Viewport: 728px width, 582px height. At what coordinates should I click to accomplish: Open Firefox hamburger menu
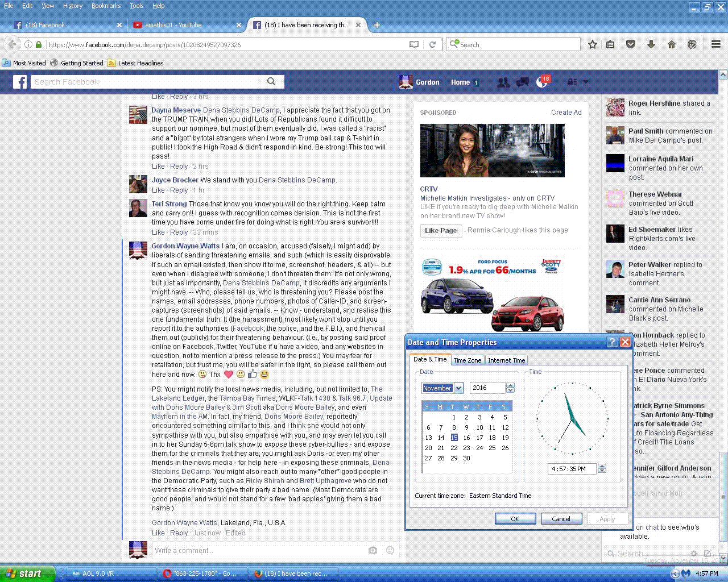(x=716, y=44)
